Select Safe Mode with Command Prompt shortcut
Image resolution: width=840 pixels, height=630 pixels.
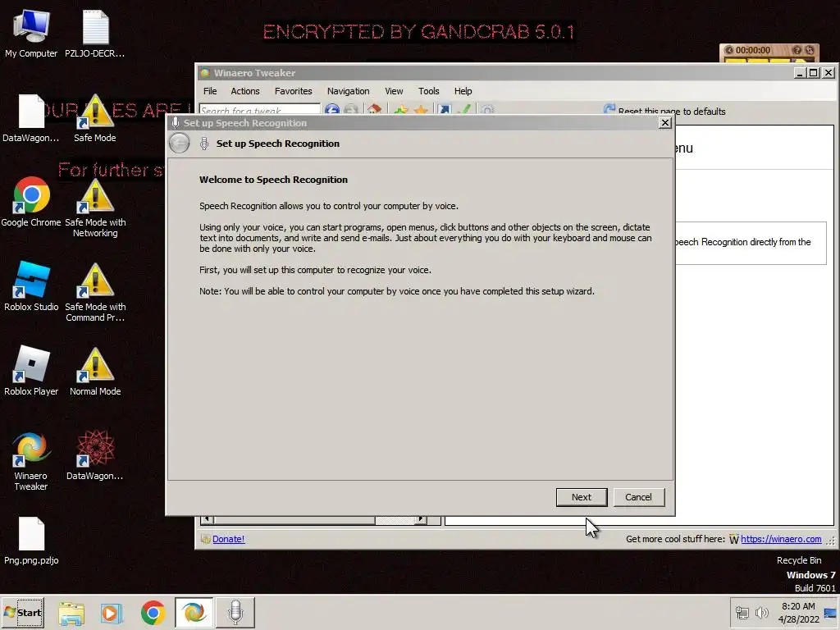pyautogui.click(x=95, y=292)
